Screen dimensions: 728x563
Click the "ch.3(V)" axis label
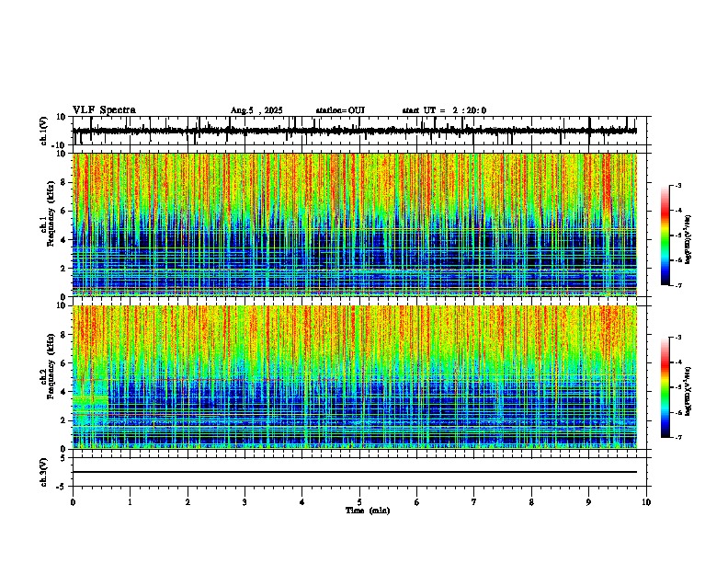(x=44, y=473)
